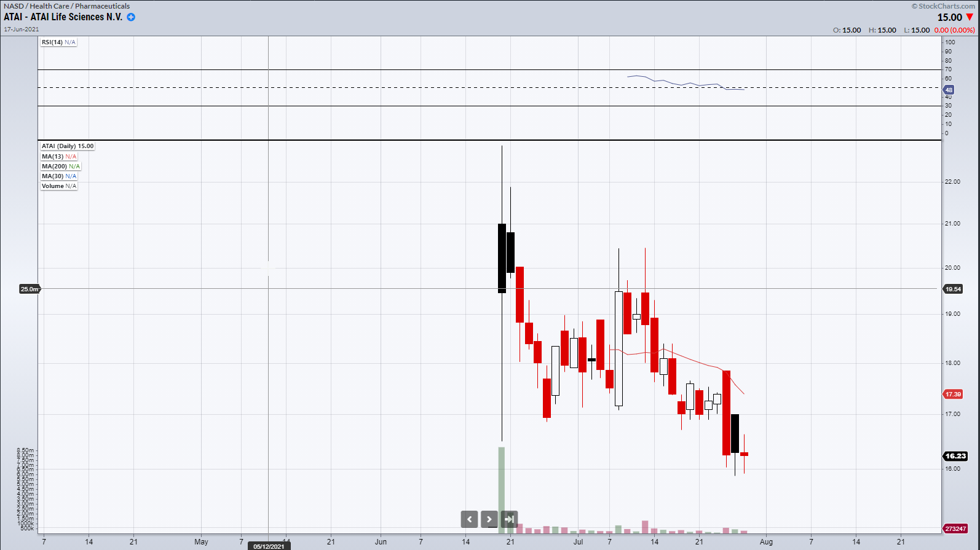Click the 25.0m volume crosshair label

tap(30, 289)
